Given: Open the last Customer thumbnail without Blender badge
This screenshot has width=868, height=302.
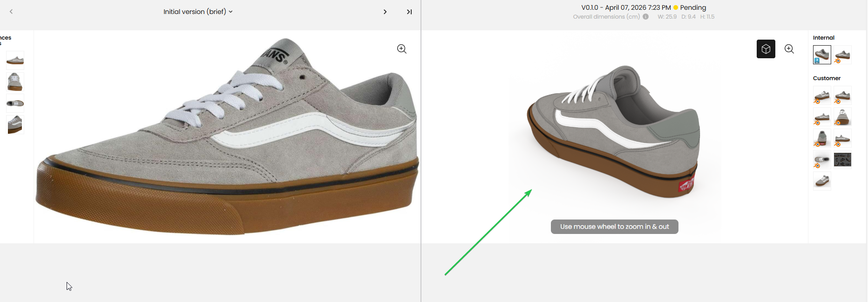Looking at the screenshot, I should (x=822, y=181).
